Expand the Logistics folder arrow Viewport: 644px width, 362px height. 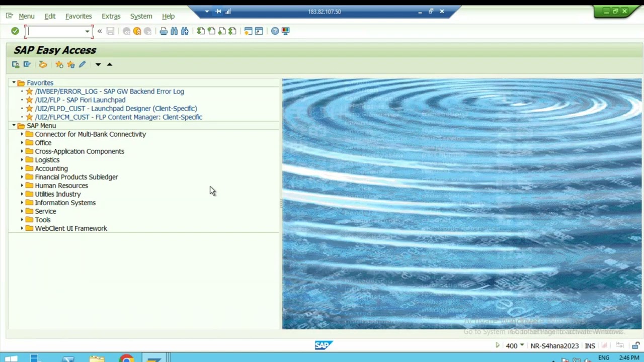22,160
